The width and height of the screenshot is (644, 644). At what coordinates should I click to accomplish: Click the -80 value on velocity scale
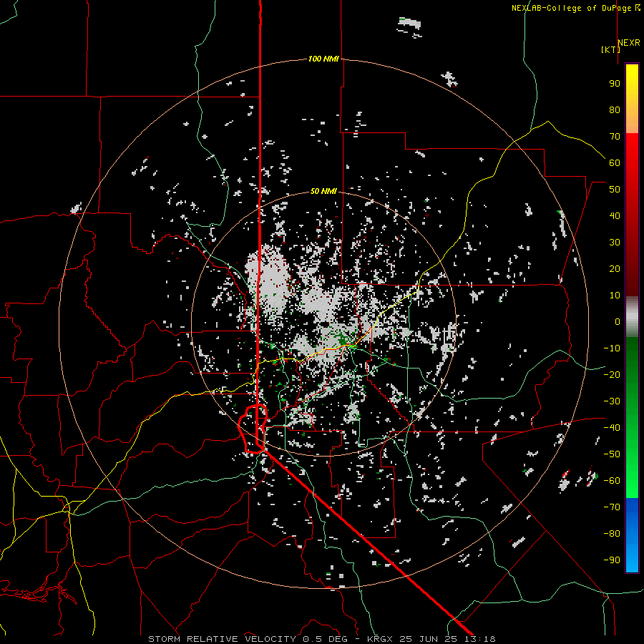click(x=612, y=534)
